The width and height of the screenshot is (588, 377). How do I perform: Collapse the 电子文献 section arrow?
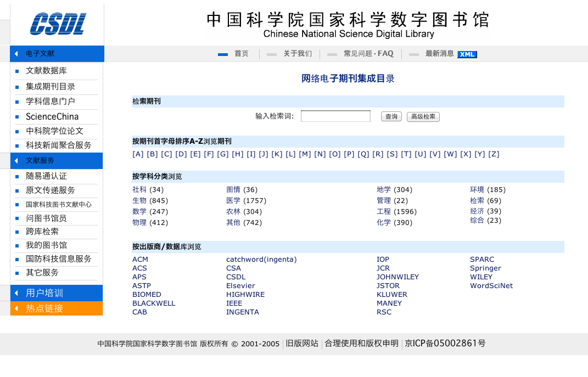pyautogui.click(x=16, y=54)
